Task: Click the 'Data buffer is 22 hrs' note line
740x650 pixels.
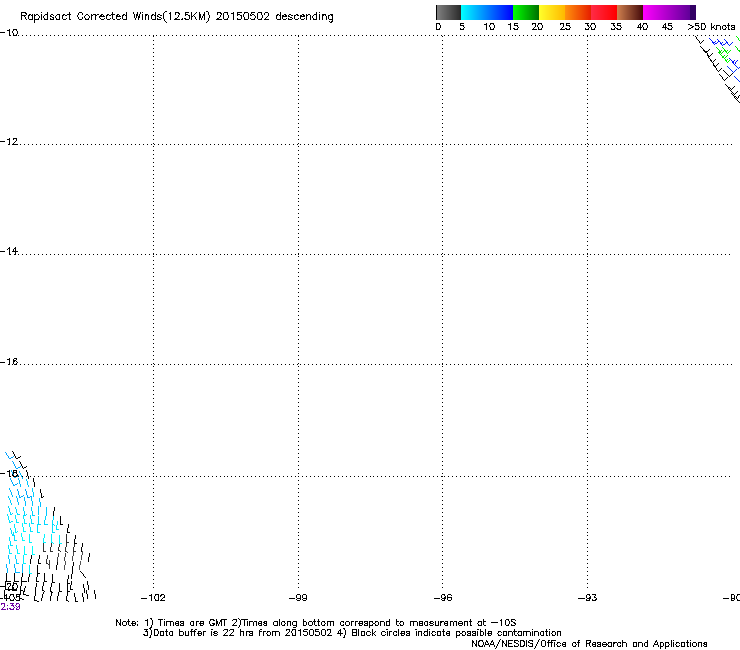Action: point(352,633)
